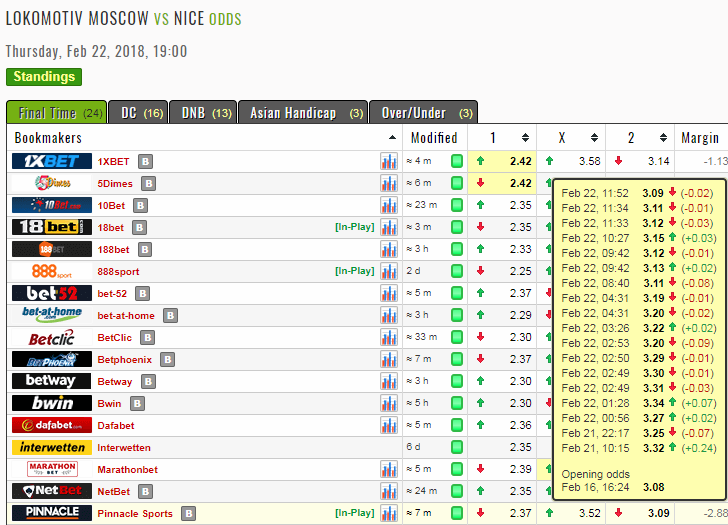Open odds history chart for Betway

(389, 382)
